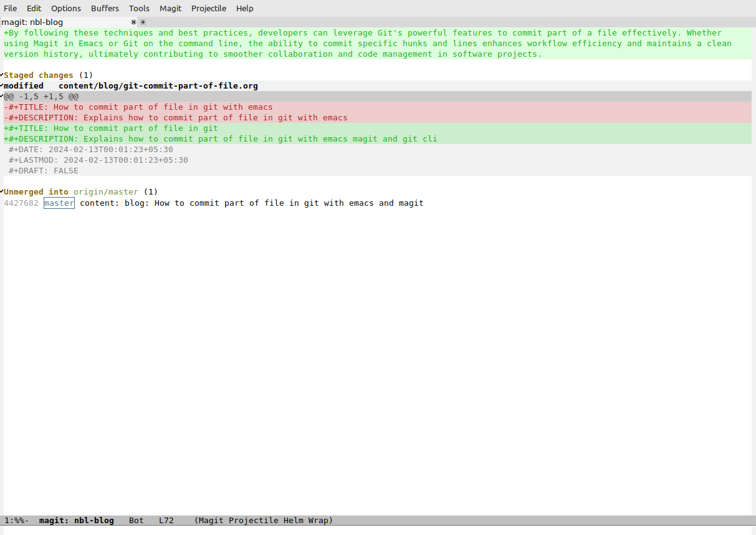Viewport: 756px width, 535px height.
Task: Click the removed #+TITLE line in the diff
Action: (x=138, y=107)
